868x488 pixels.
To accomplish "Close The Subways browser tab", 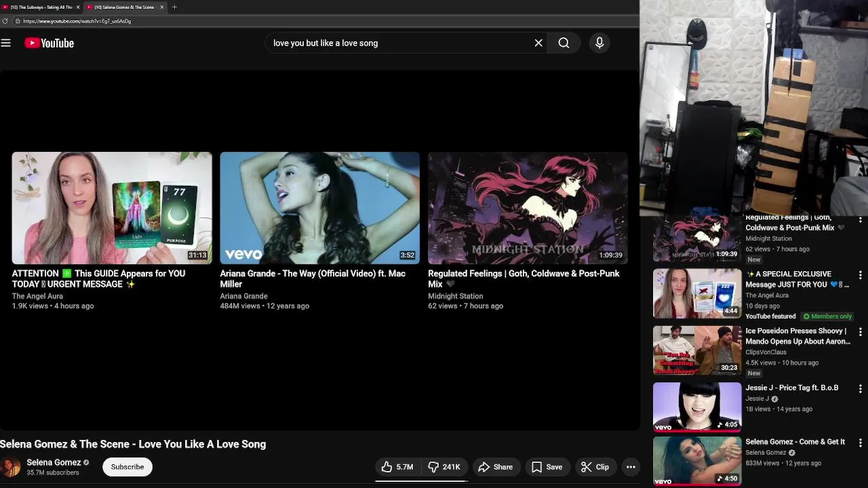I will (78, 7).
